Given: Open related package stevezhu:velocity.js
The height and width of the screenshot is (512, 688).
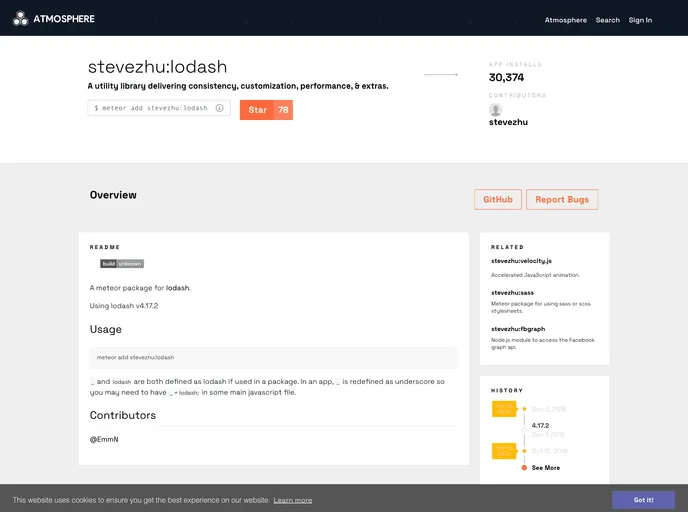Looking at the screenshot, I should click(x=521, y=261).
